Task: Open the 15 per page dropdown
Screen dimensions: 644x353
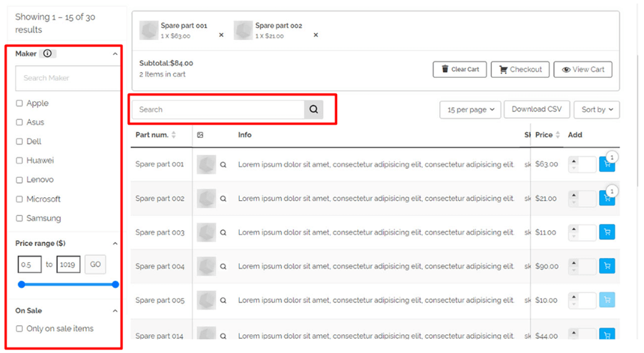Action: 470,109
